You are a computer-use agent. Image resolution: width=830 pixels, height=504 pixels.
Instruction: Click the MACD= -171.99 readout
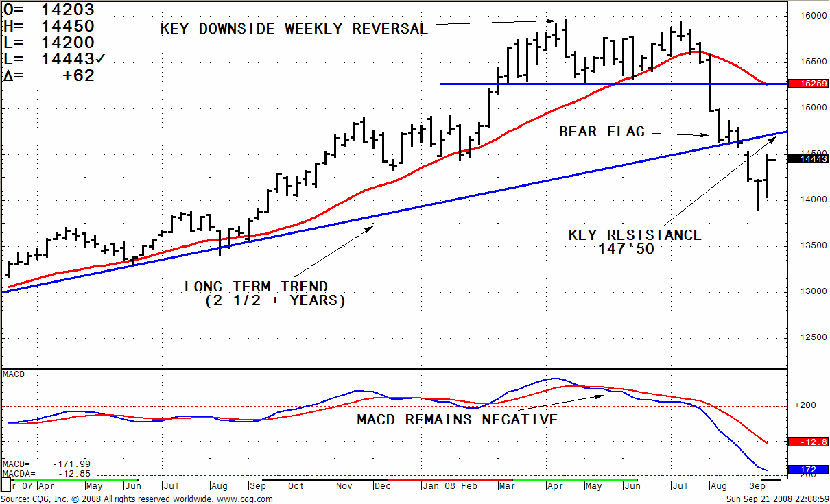click(48, 464)
